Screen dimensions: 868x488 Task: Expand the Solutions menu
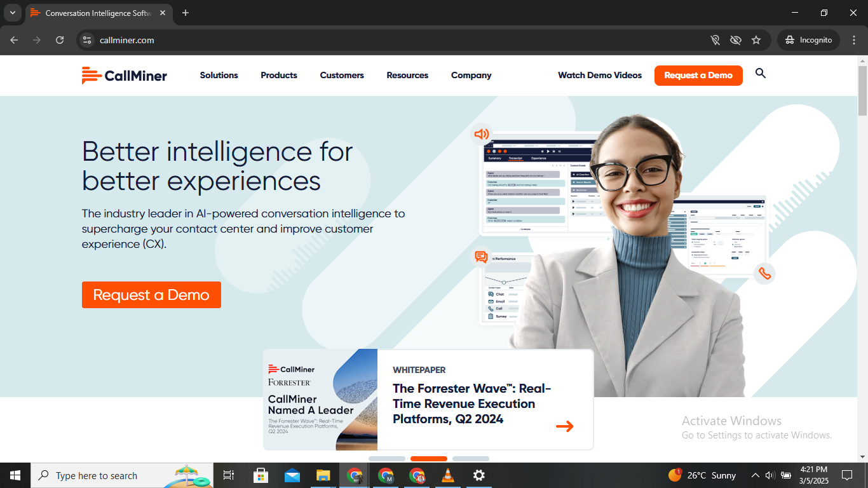[x=219, y=75]
